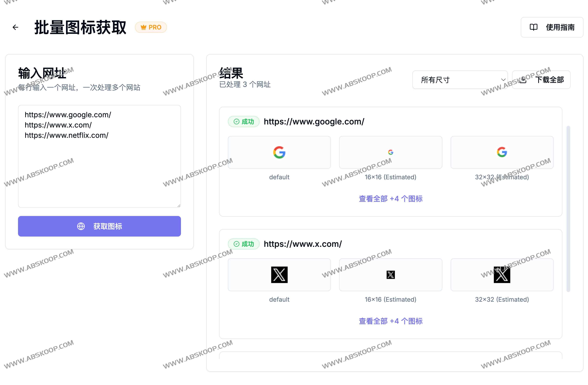Click the 成功 badge beside google.com
The width and height of the screenshot is (588, 385).
[x=244, y=122]
